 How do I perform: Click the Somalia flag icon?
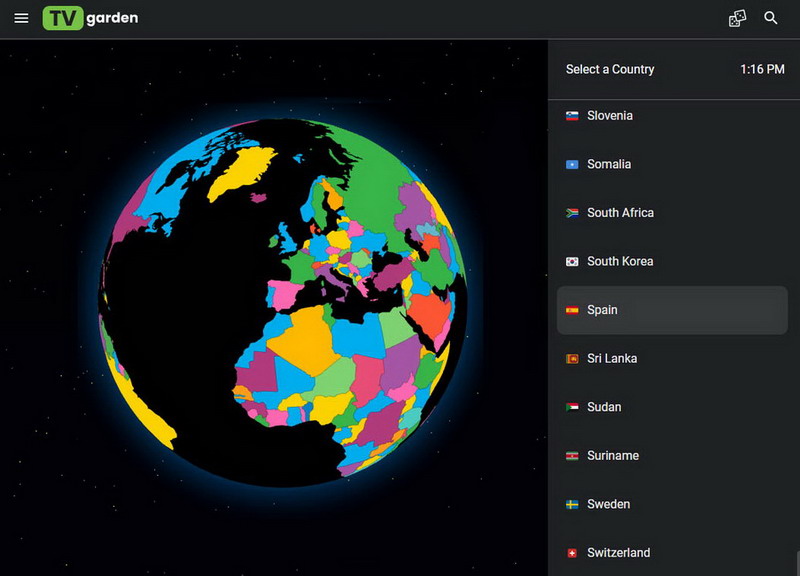[x=572, y=165]
